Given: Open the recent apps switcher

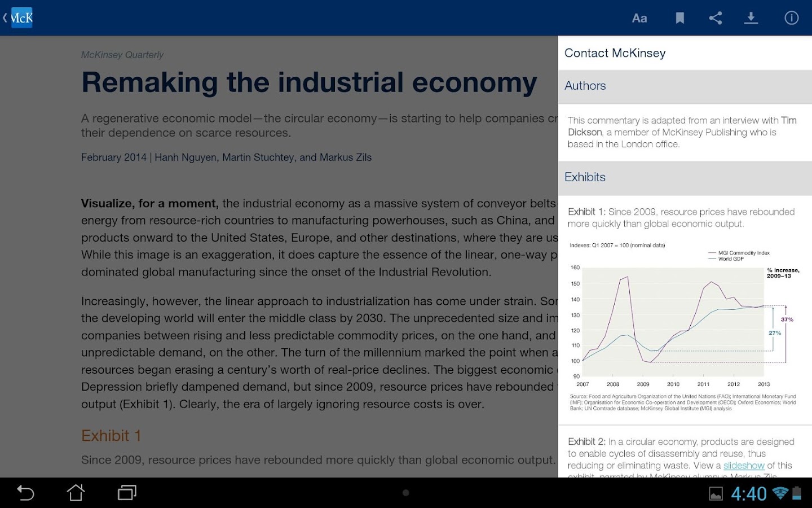Looking at the screenshot, I should (x=126, y=492).
